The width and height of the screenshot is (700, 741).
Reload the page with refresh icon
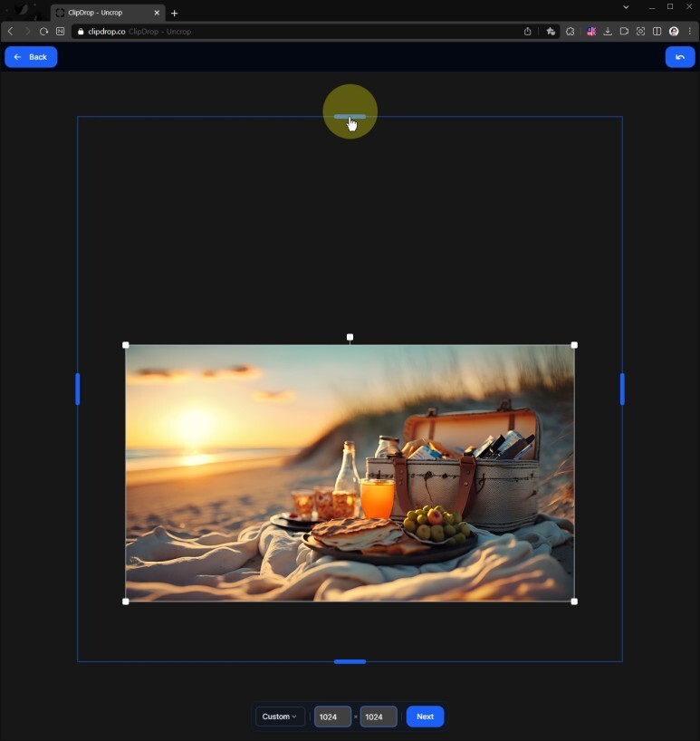click(44, 31)
